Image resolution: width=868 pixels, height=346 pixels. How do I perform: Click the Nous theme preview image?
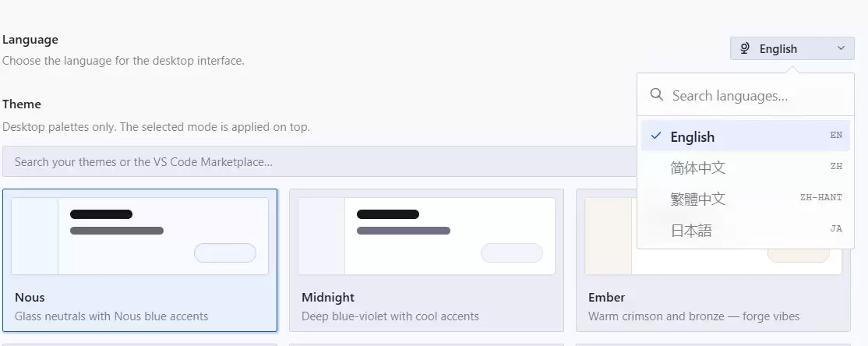[x=139, y=236]
